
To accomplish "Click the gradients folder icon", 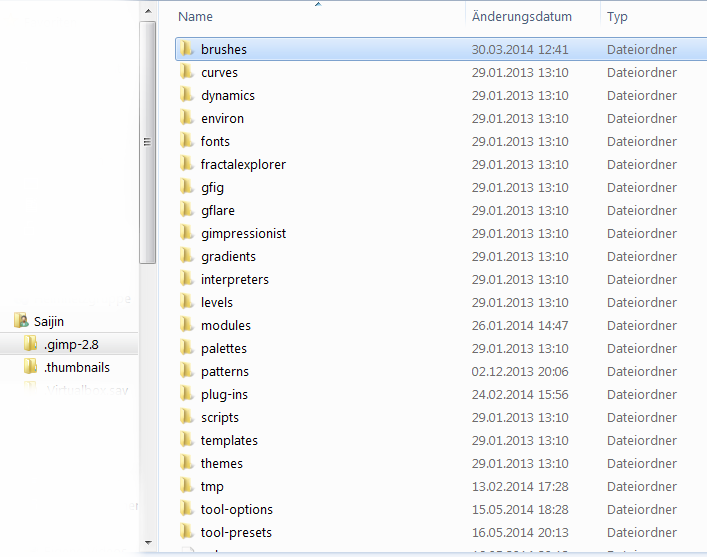I will click(186, 256).
